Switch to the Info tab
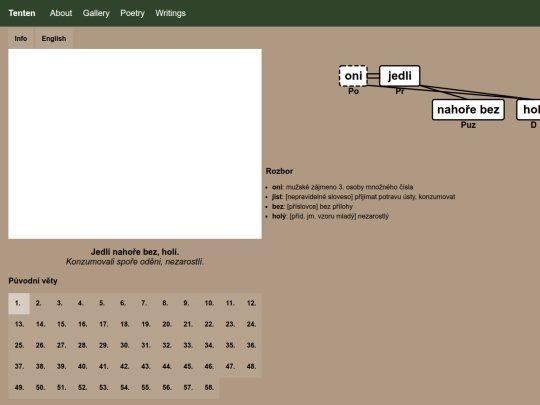The image size is (540, 405). click(21, 39)
